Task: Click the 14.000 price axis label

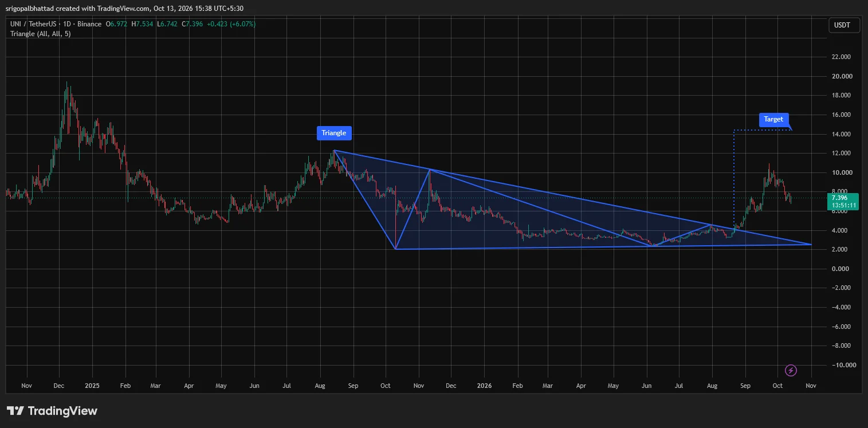Action: coord(840,134)
